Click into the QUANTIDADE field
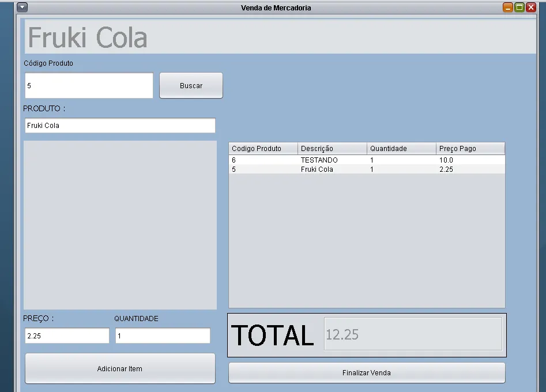Image resolution: width=546 pixels, height=392 pixels. (x=163, y=336)
